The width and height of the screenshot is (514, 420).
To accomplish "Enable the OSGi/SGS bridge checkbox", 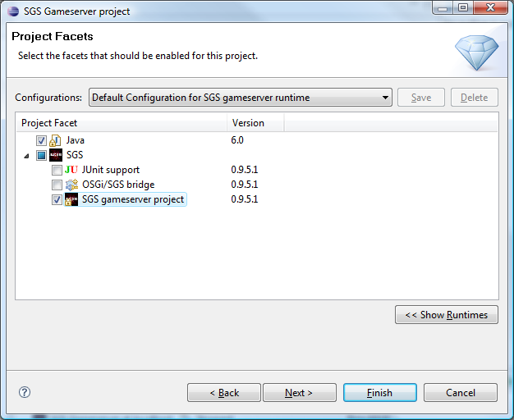I will (57, 185).
